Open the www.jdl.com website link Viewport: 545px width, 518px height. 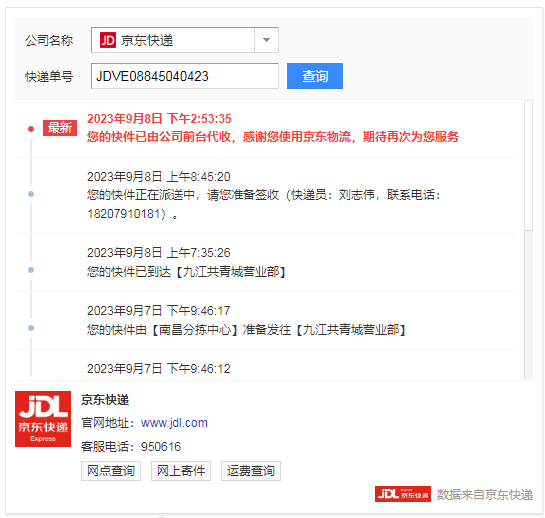[174, 423]
